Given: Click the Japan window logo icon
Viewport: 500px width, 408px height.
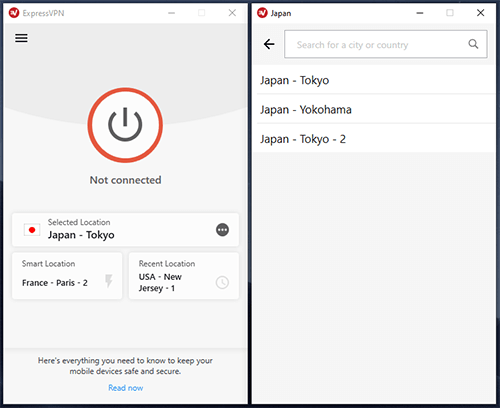Looking at the screenshot, I should click(262, 13).
